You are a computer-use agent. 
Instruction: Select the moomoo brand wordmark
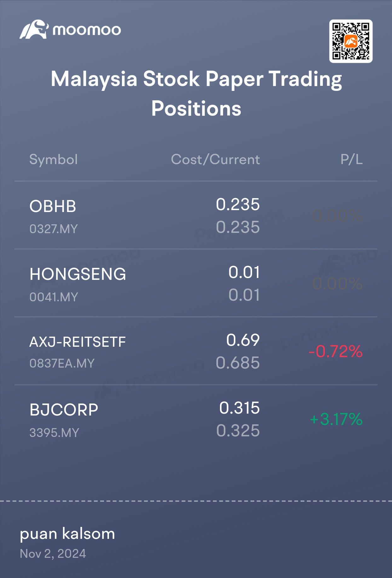[86, 30]
